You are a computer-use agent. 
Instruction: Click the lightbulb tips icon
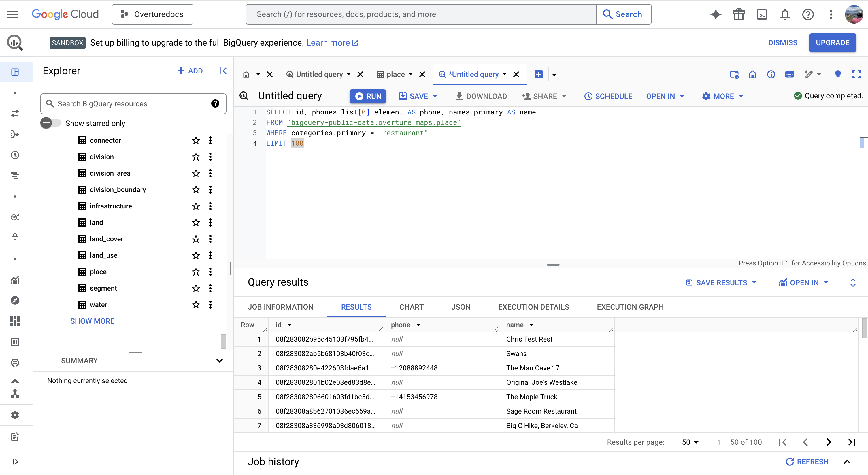tap(838, 74)
